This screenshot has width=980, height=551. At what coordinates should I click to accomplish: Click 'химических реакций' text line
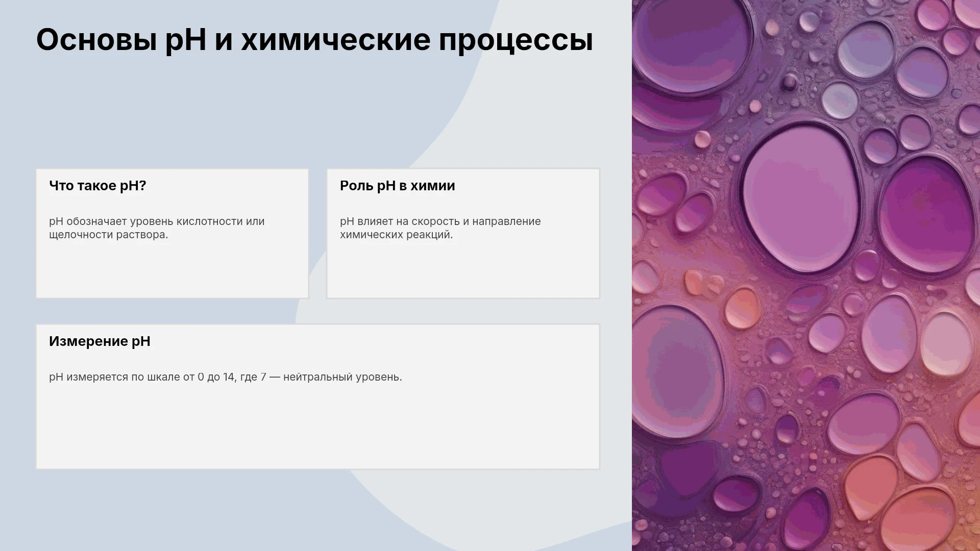[396, 235]
